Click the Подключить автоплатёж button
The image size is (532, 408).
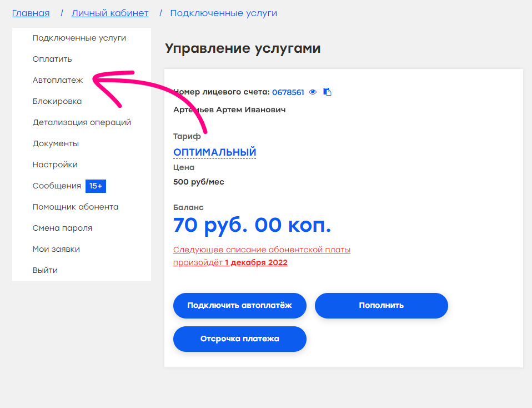point(240,305)
